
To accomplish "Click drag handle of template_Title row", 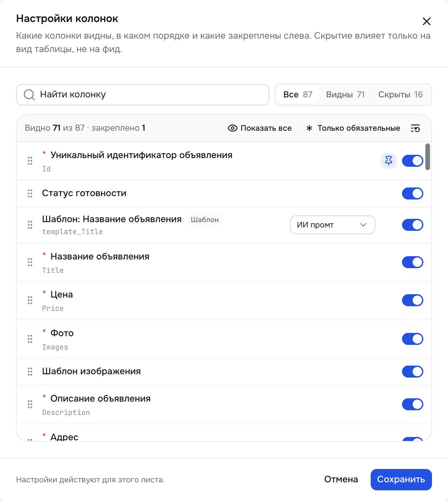I will 30,225.
